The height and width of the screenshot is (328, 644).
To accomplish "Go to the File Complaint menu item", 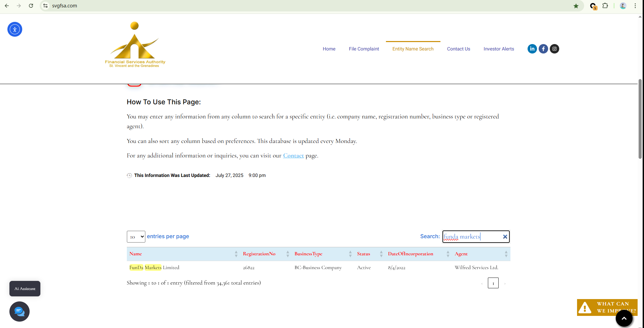I will click(364, 49).
